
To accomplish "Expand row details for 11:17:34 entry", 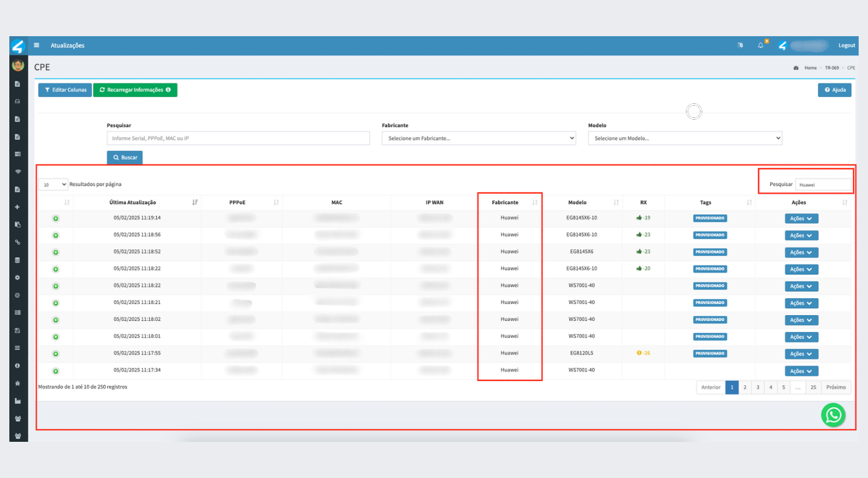I will pos(56,371).
